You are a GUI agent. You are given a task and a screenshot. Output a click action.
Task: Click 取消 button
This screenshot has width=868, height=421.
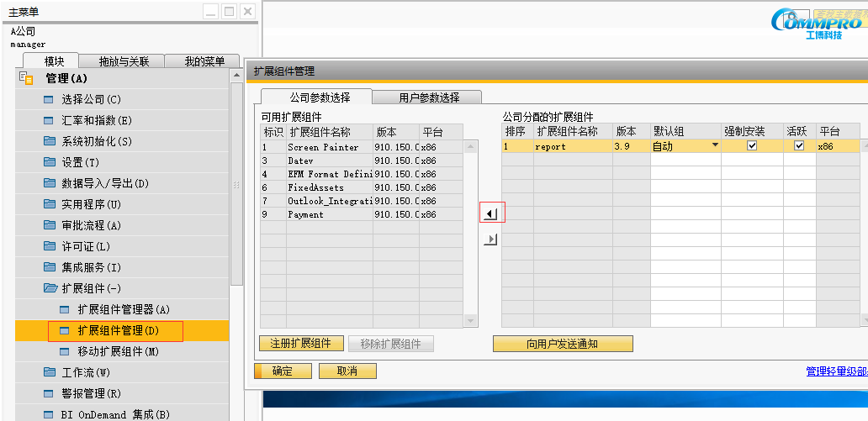coord(347,371)
